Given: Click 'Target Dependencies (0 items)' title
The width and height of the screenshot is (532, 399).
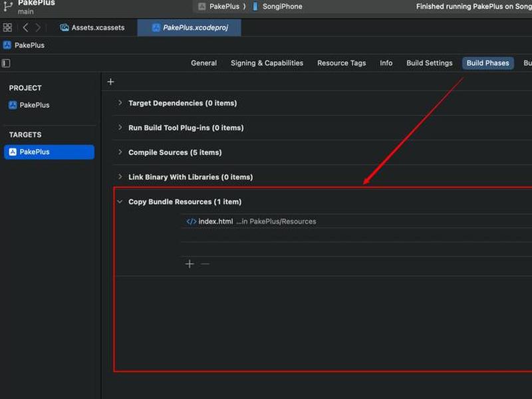Looking at the screenshot, I should pyautogui.click(x=182, y=103).
